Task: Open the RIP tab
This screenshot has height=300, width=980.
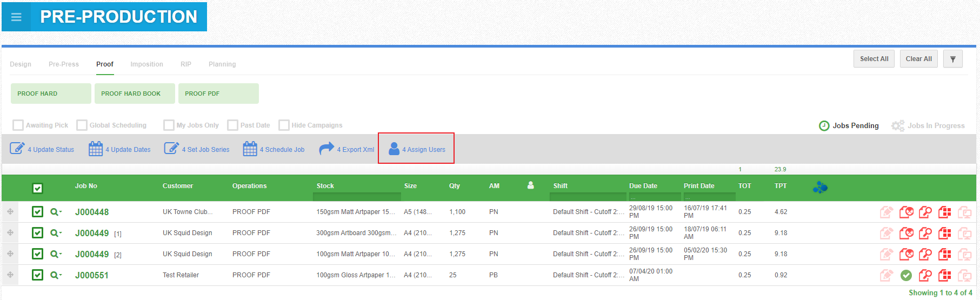Action: (186, 64)
